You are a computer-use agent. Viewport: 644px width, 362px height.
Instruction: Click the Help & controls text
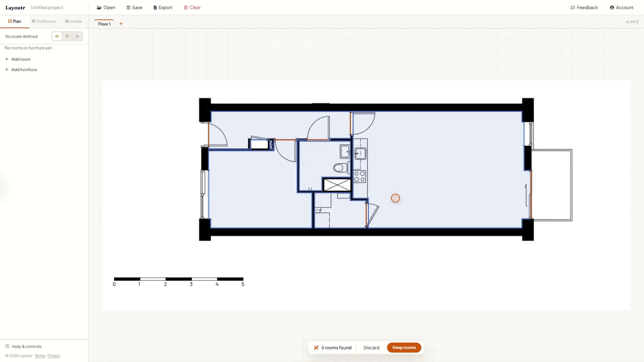click(x=27, y=346)
